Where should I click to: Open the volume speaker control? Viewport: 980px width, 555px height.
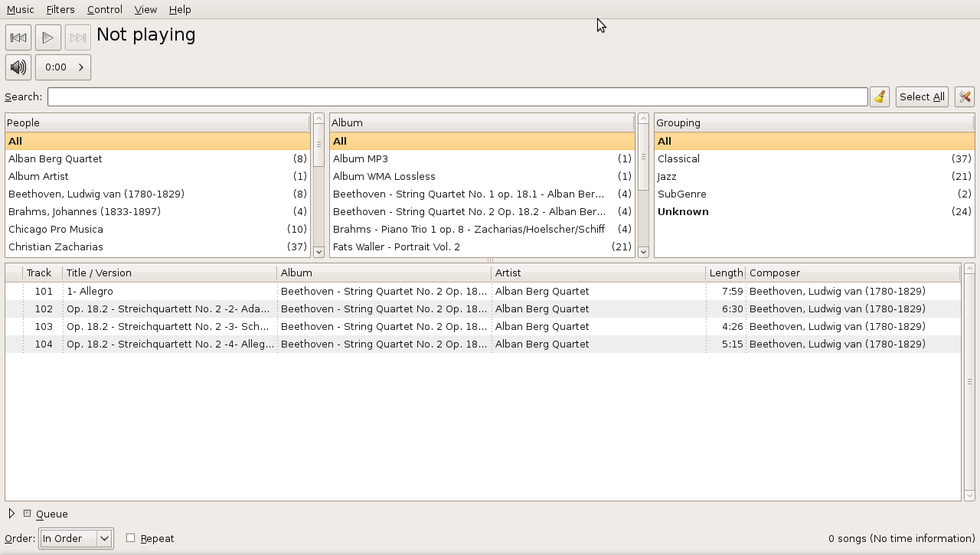click(x=18, y=67)
